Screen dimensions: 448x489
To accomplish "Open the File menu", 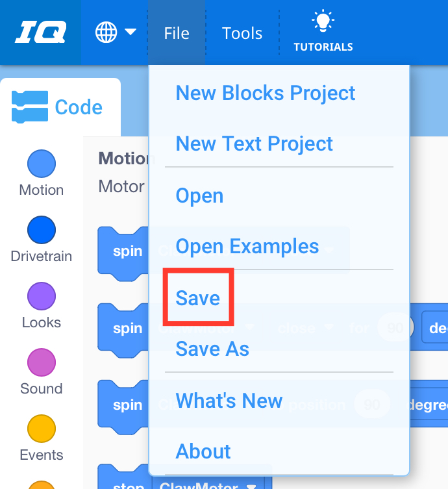I will pos(177,33).
